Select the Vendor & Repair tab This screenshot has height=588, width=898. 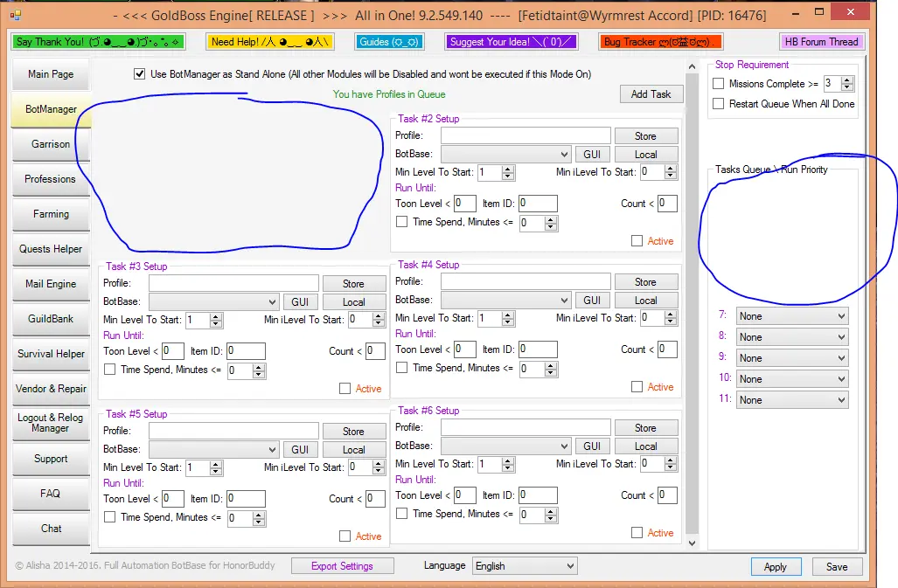(x=51, y=389)
